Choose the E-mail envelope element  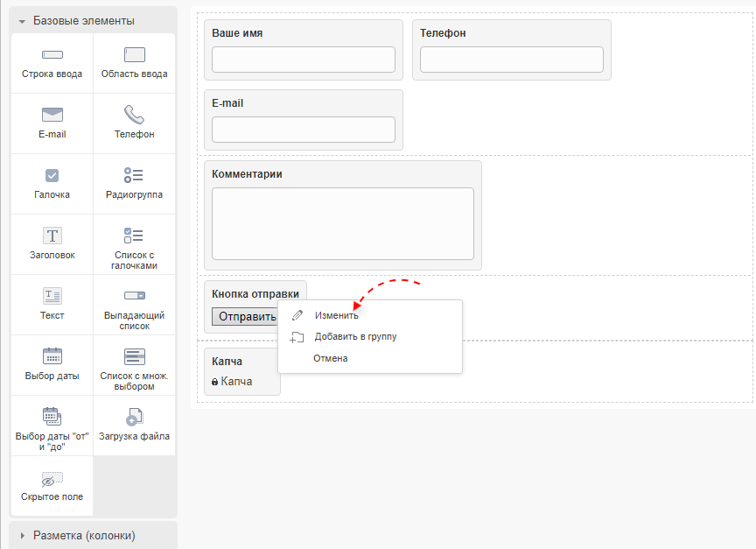click(52, 116)
